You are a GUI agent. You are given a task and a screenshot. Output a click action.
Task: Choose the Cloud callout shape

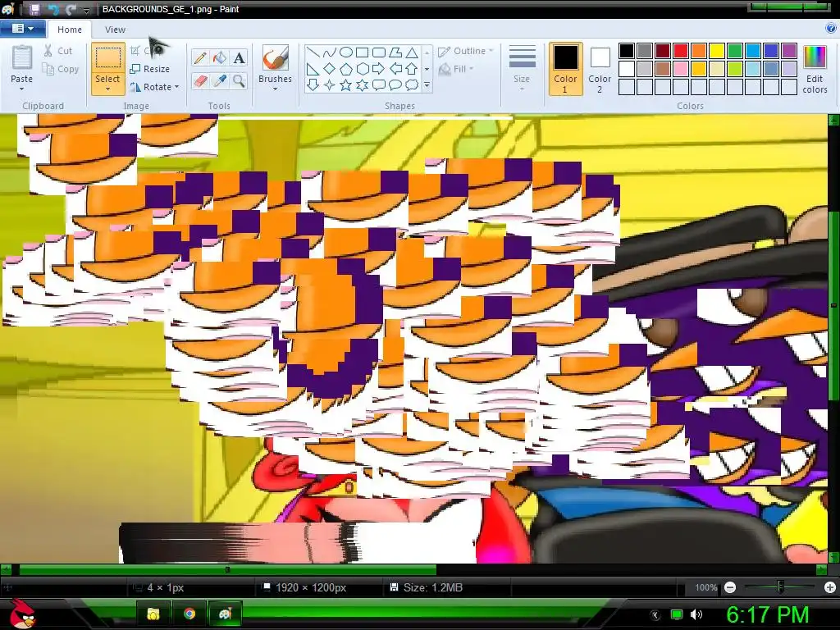[x=412, y=84]
